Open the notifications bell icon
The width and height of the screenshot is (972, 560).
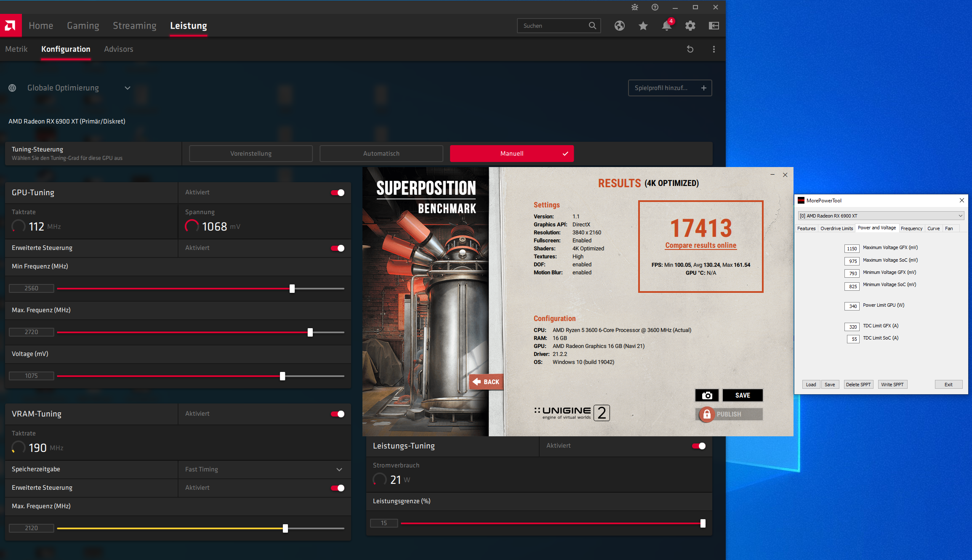click(x=666, y=26)
